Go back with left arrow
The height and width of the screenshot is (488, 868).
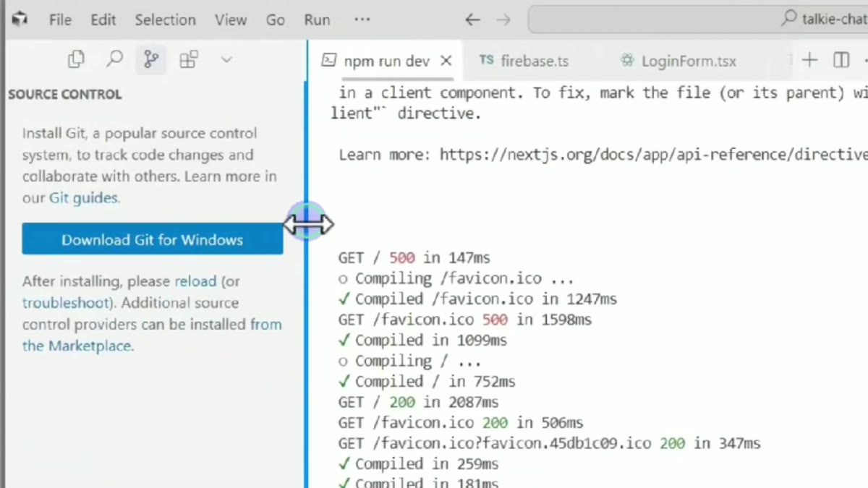point(472,20)
